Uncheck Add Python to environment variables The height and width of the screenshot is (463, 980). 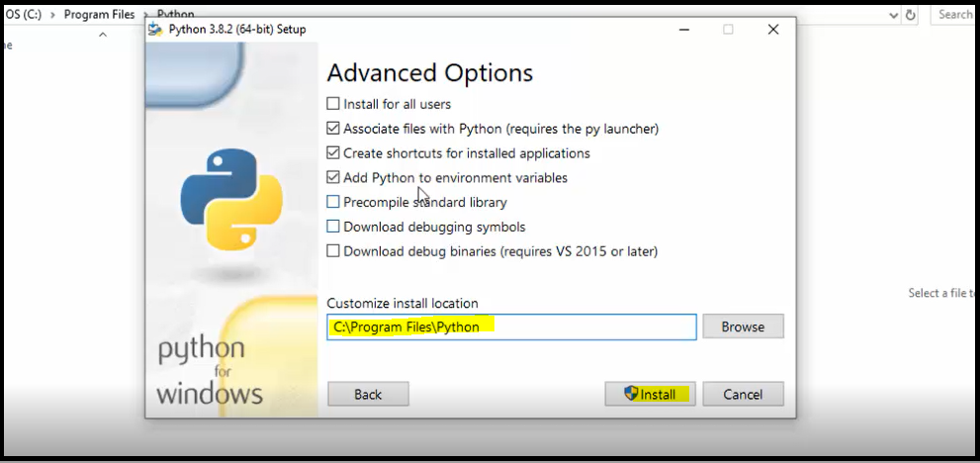coord(333,177)
